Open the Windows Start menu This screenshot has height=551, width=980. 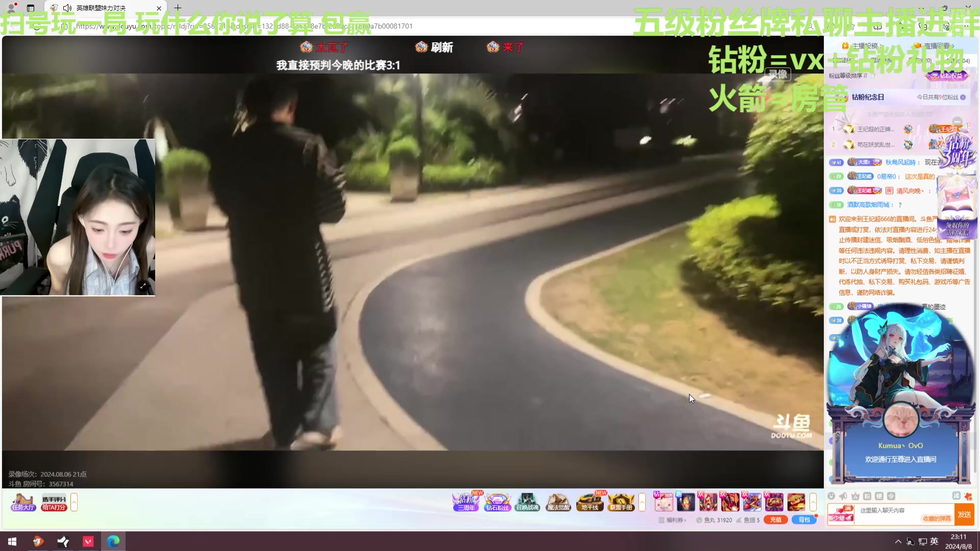pos(12,541)
